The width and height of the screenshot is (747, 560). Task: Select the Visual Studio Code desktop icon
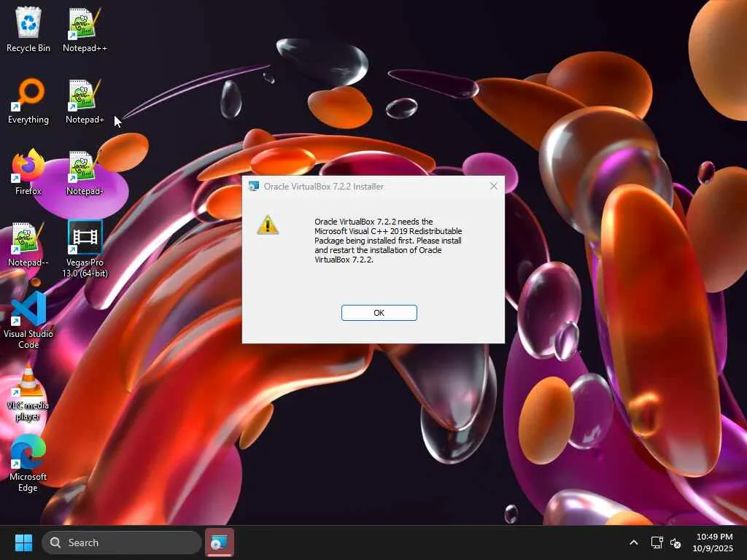[28, 321]
